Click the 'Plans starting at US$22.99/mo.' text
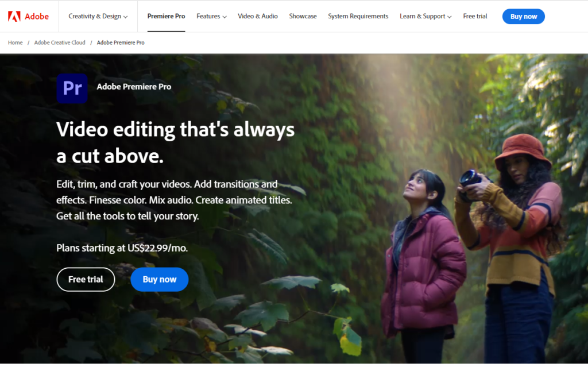Image resolution: width=588 pixels, height=367 pixels. pyautogui.click(x=122, y=248)
